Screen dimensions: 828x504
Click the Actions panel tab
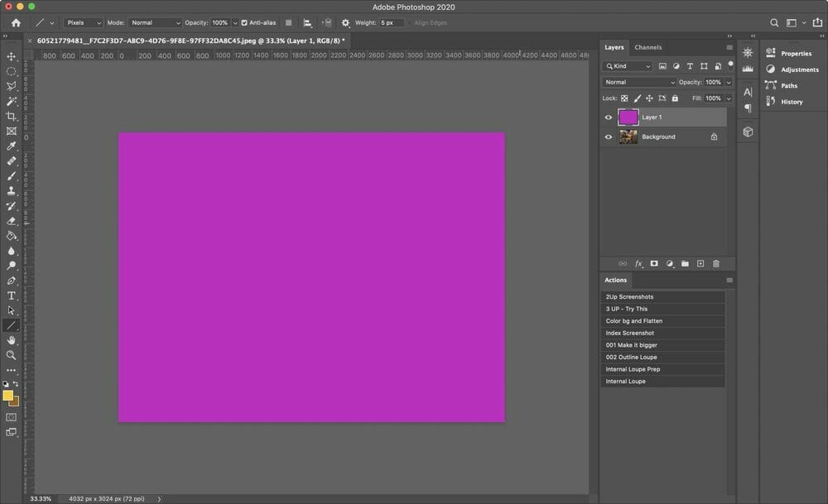(615, 280)
